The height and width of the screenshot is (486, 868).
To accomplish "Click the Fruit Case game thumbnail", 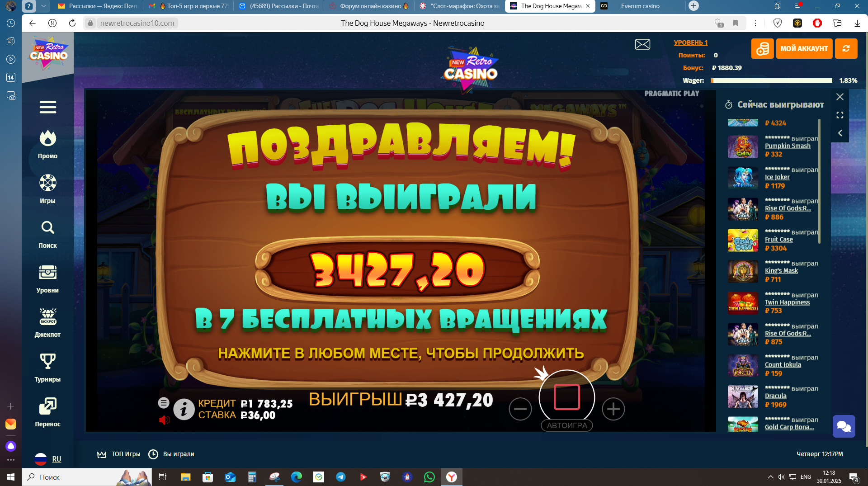I will (x=743, y=240).
